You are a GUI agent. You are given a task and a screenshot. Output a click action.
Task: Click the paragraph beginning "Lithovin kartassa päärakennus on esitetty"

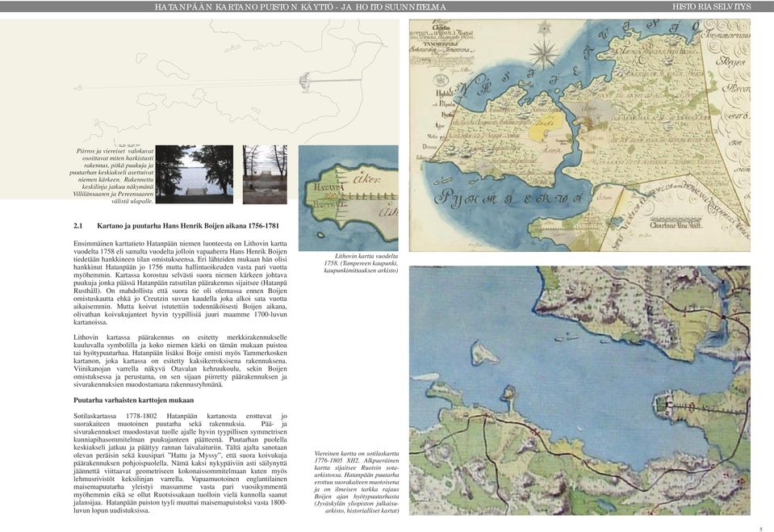click(x=180, y=361)
